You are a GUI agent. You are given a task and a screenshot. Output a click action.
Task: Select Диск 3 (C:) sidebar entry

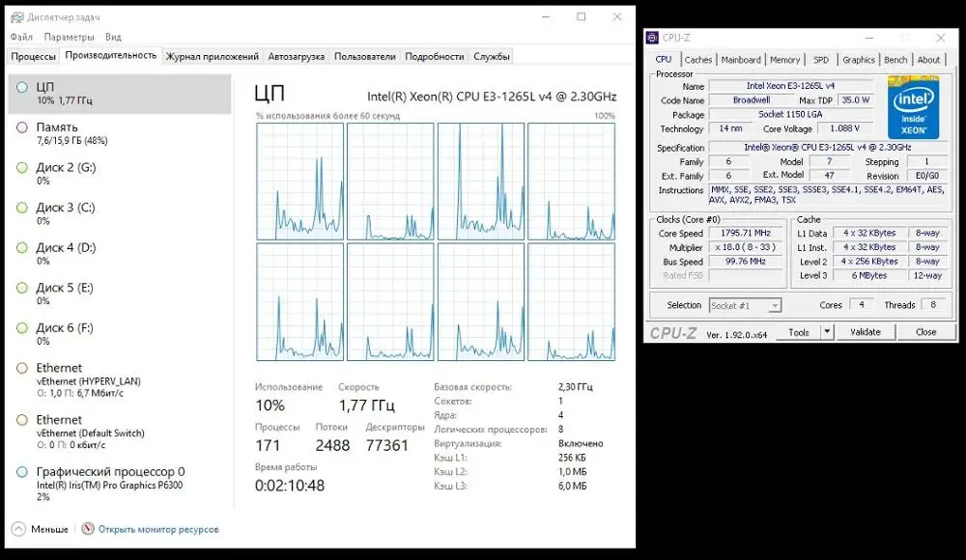point(120,213)
